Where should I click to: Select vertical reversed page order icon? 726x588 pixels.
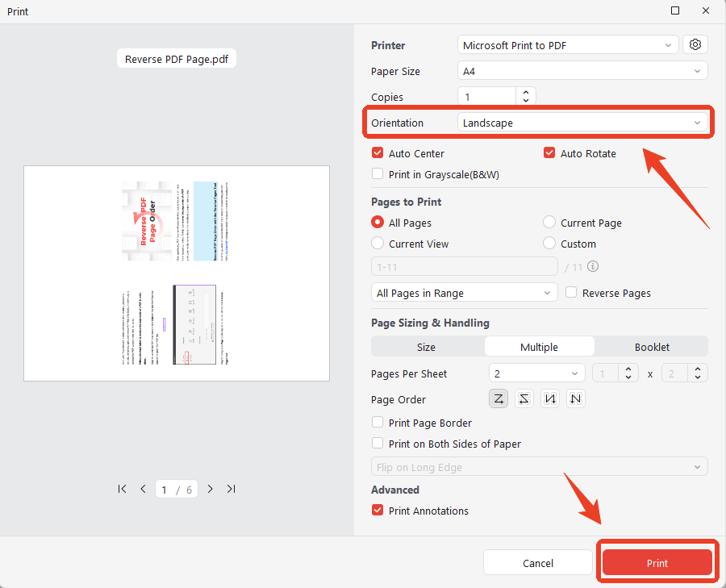tap(575, 398)
